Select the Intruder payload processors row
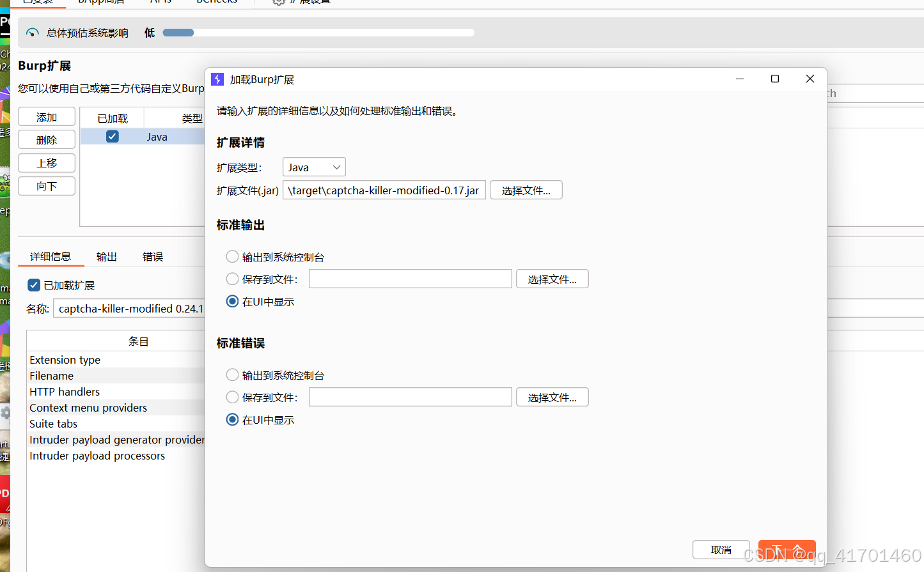This screenshot has height=572, width=924. [116, 456]
